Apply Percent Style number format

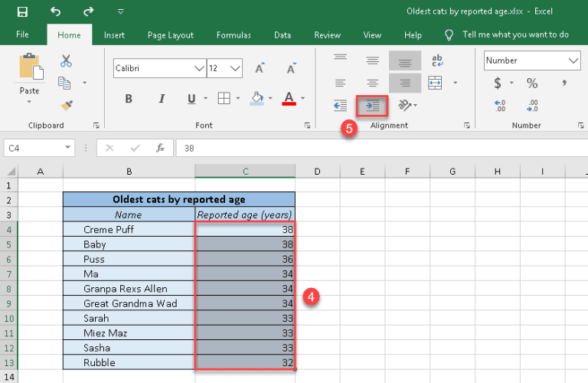click(531, 83)
